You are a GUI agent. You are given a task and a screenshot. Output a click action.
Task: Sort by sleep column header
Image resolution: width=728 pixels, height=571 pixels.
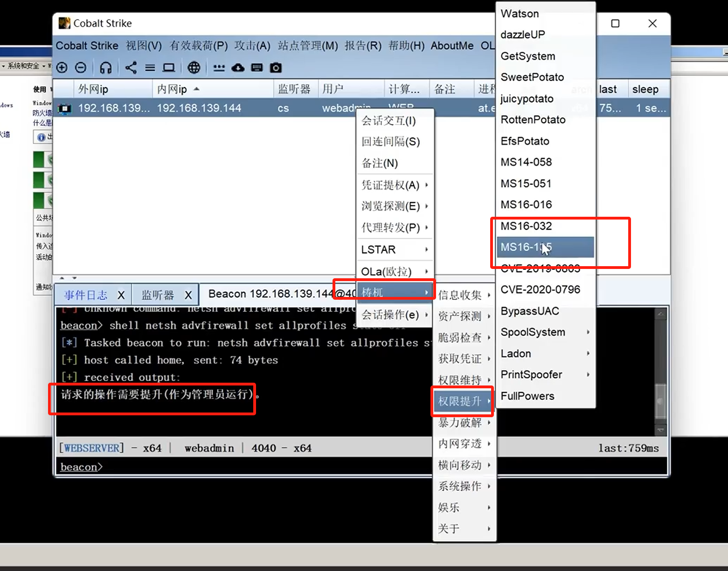tap(648, 89)
